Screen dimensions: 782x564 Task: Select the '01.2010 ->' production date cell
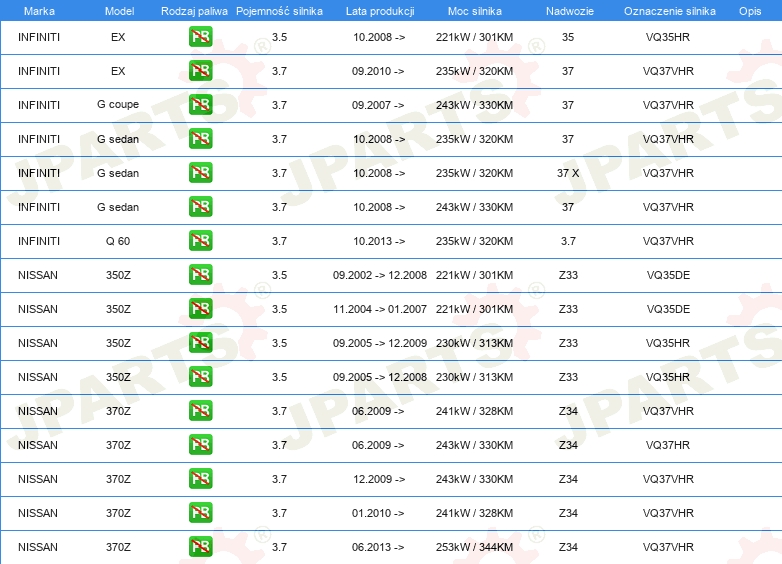pyautogui.click(x=378, y=513)
